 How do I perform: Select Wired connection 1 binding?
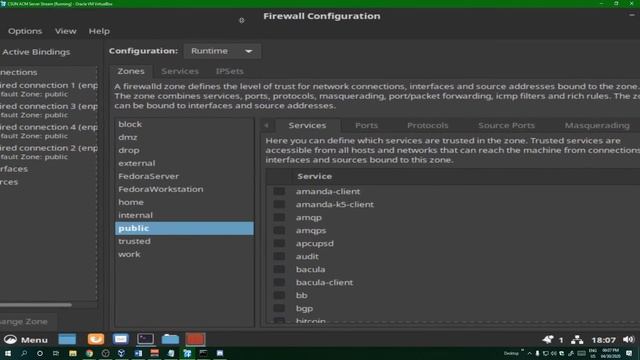tap(49, 89)
